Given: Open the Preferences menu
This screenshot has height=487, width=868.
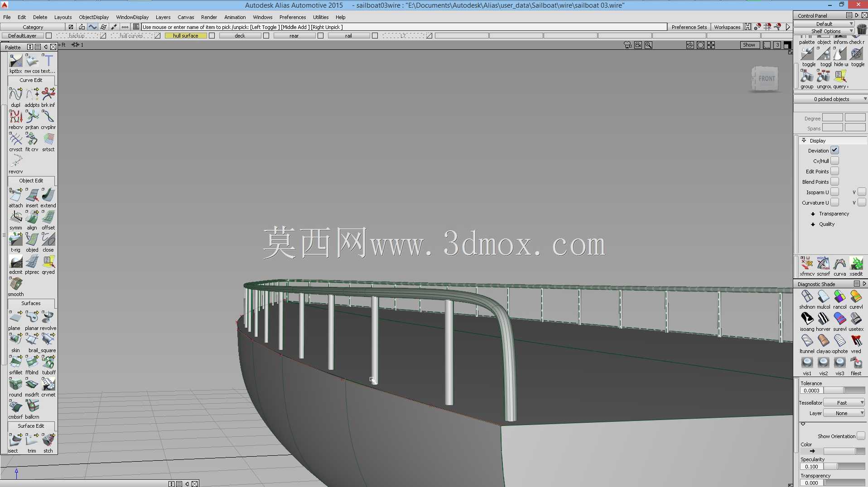Looking at the screenshot, I should [x=293, y=17].
